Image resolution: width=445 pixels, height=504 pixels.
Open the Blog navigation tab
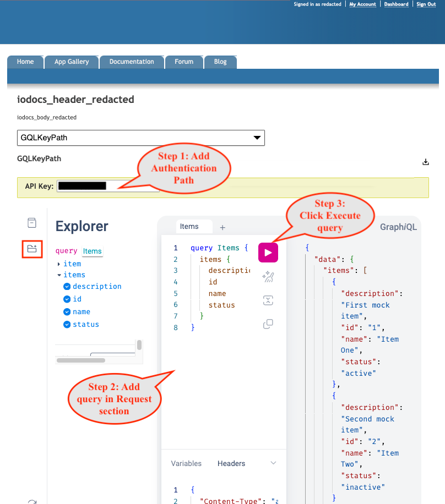click(x=220, y=62)
